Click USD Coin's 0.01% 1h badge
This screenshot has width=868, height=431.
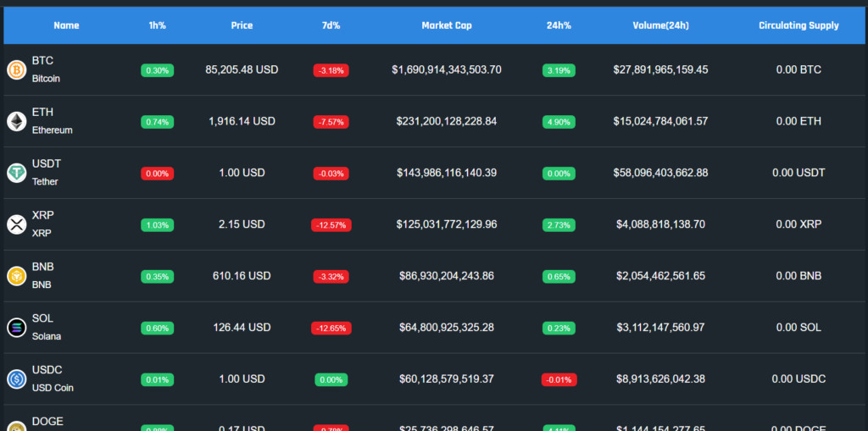(x=157, y=379)
